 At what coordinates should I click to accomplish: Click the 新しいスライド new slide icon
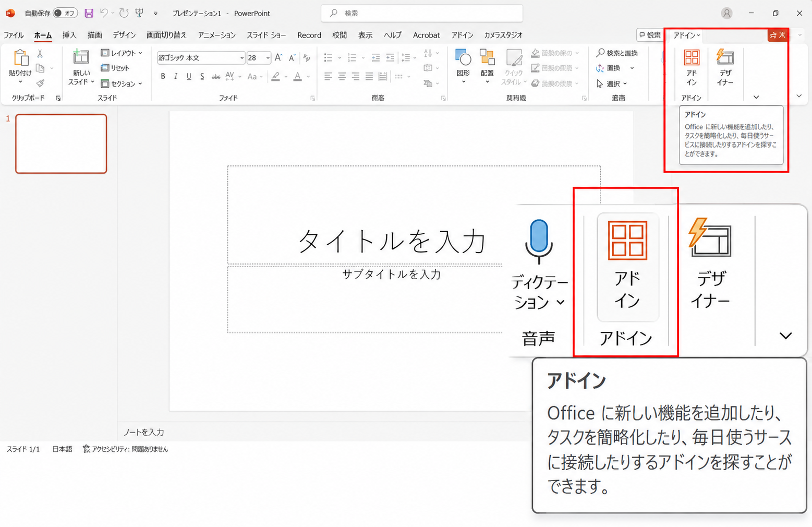(81, 58)
